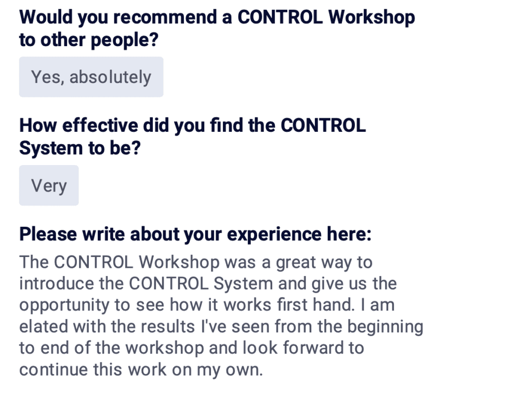Click the final line "continue this work on my own."

click(141, 370)
